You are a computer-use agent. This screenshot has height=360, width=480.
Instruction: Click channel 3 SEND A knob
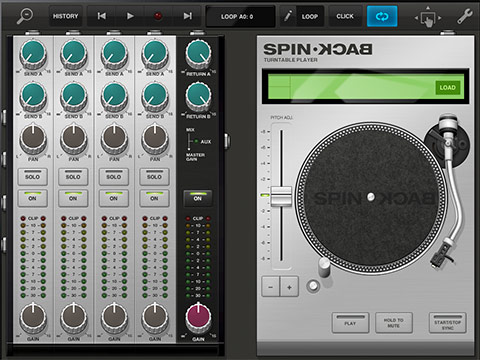[x=114, y=54]
